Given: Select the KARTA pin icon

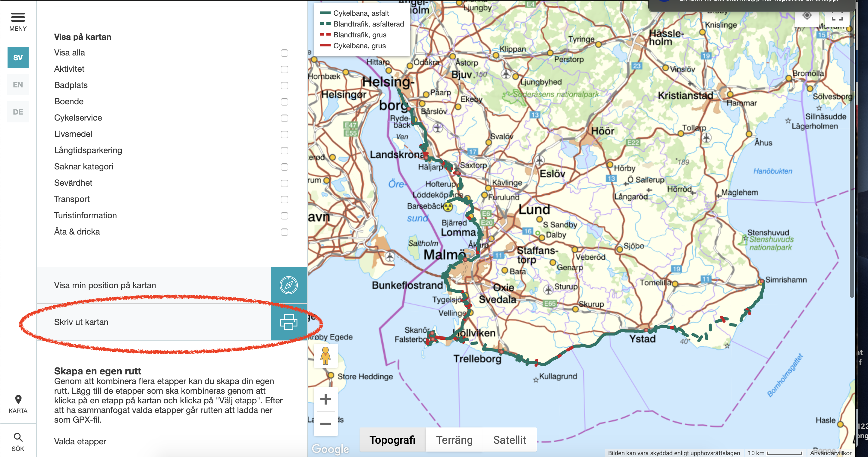Looking at the screenshot, I should 18,400.
